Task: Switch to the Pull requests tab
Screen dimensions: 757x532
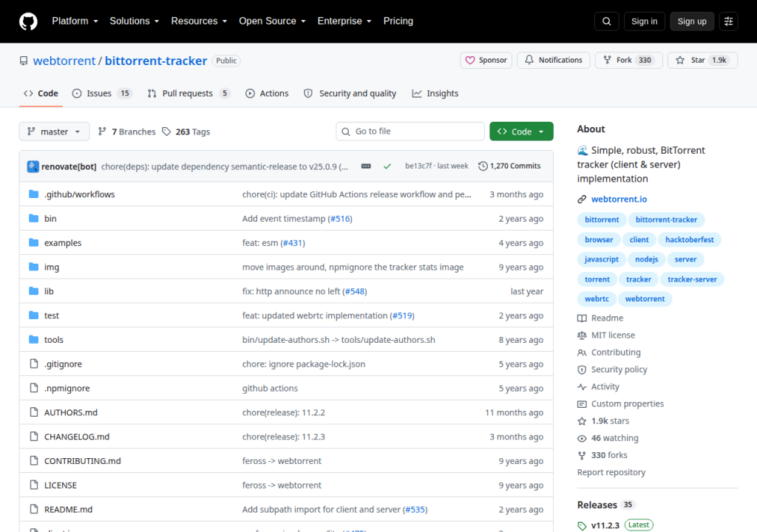Action: [x=189, y=93]
